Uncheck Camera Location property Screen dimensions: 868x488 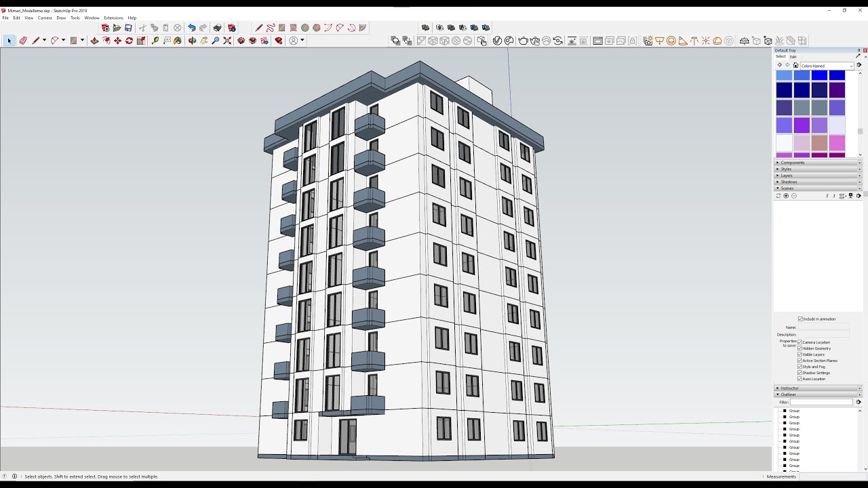(800, 342)
